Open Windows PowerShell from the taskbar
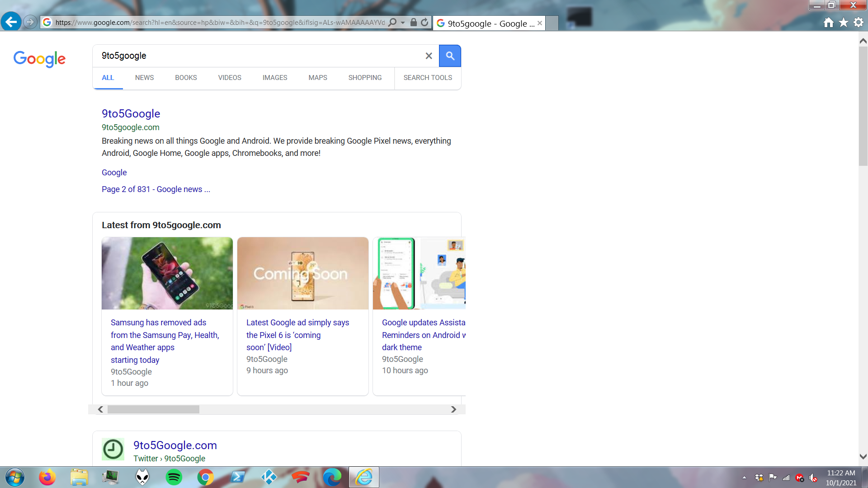This screenshot has height=488, width=868. click(237, 477)
